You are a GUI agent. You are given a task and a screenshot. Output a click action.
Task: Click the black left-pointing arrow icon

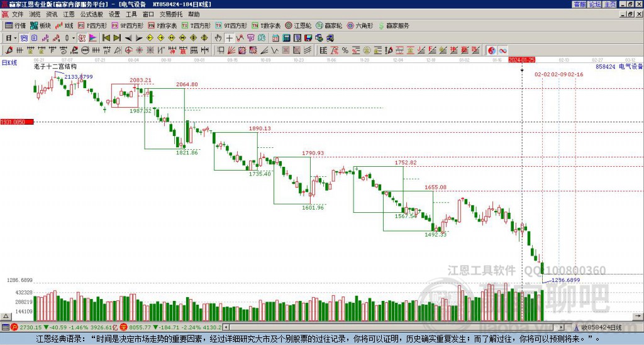pos(128,38)
